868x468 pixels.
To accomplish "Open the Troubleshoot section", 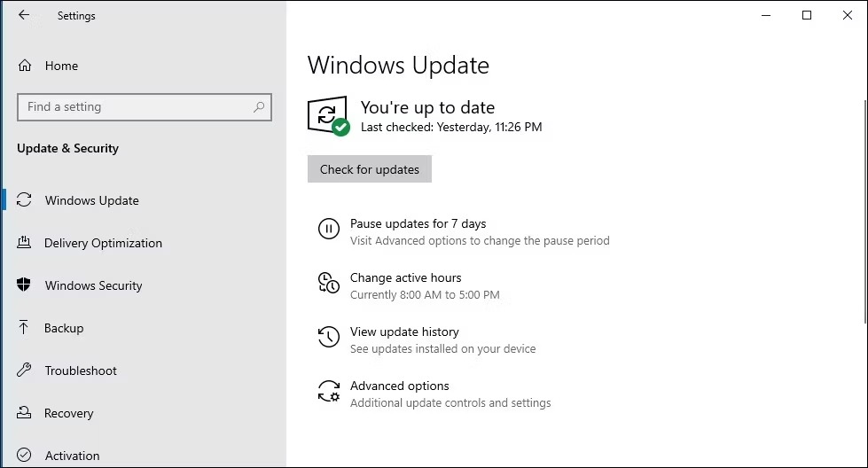I will [x=81, y=370].
